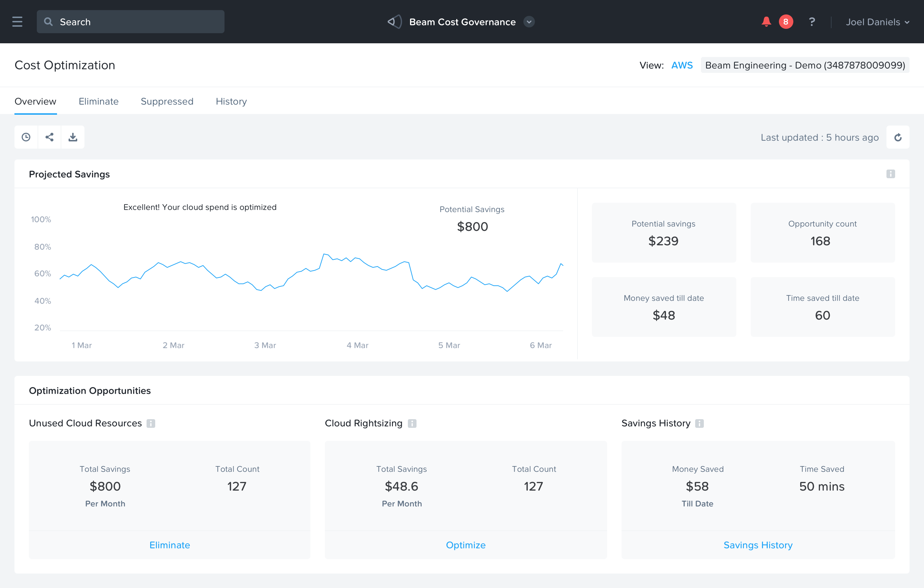Screen dimensions: 924x588
Task: Click the download report icon
Action: pos(73,137)
